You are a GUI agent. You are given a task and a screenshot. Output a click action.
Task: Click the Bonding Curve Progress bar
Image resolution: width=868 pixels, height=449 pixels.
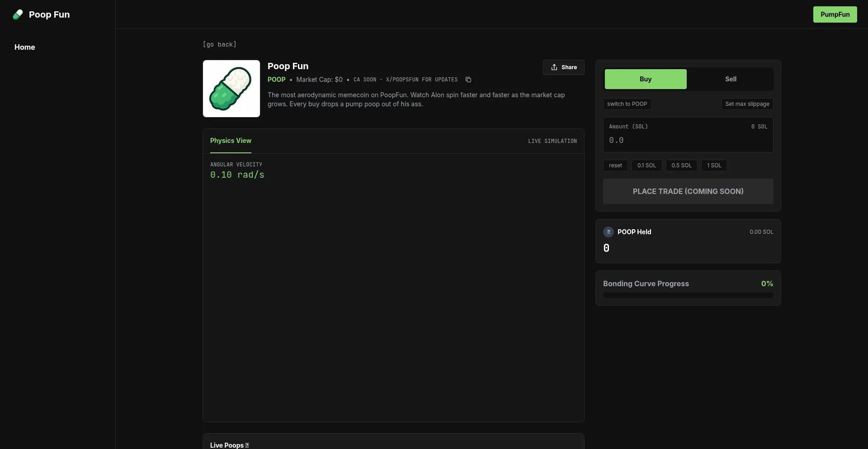688,295
